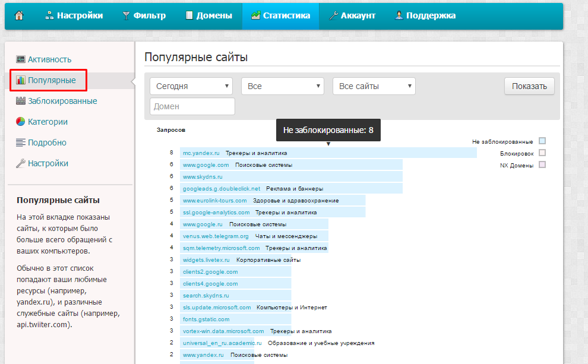Select Популярные in the sidebar

(x=52, y=80)
